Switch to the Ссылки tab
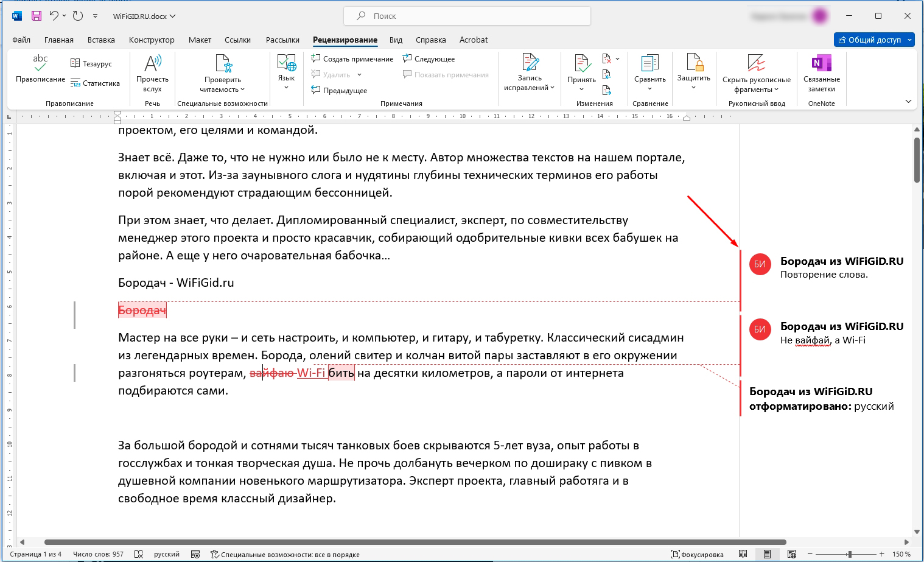Screen dimensions: 924x562 point(237,40)
